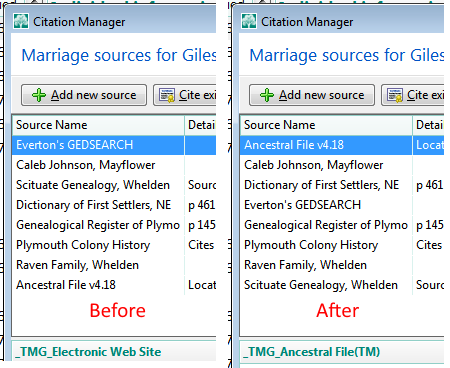Click p 461 detail cell in Before list
This screenshot has height=368, width=450.
tap(201, 205)
